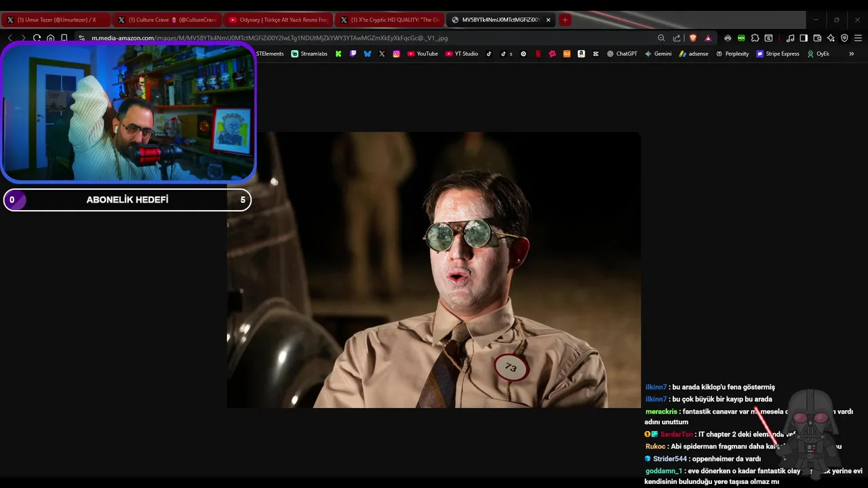
Task: Go forward one page
Action: pos(23,38)
